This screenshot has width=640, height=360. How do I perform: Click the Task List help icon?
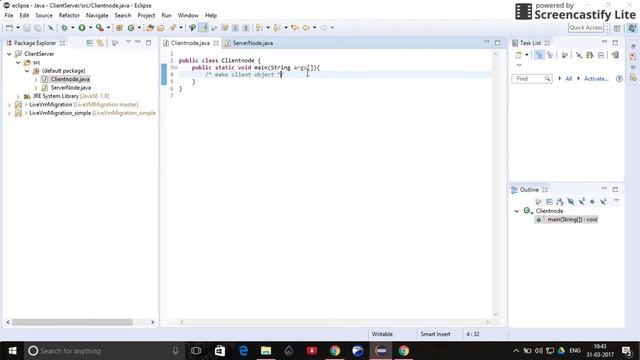619,79
